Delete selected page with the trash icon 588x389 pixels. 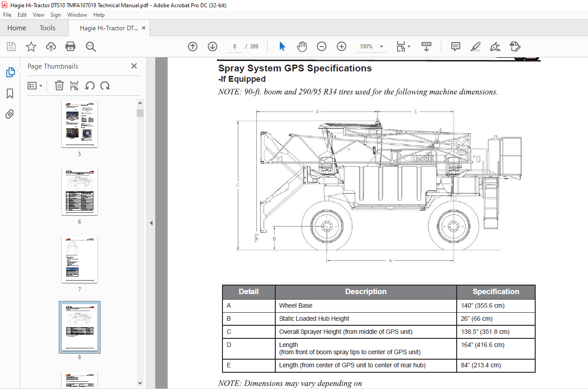pos(59,85)
